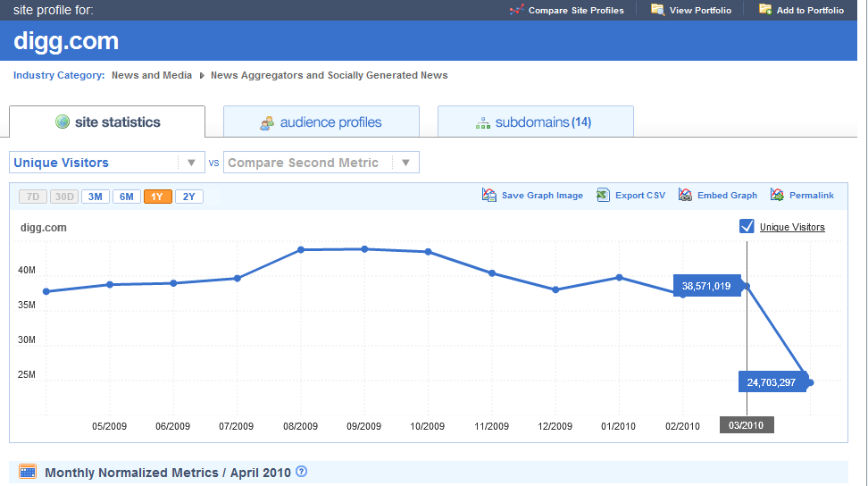This screenshot has width=868, height=486.
Task: Open the Compare Site Profiles link
Action: pos(576,10)
